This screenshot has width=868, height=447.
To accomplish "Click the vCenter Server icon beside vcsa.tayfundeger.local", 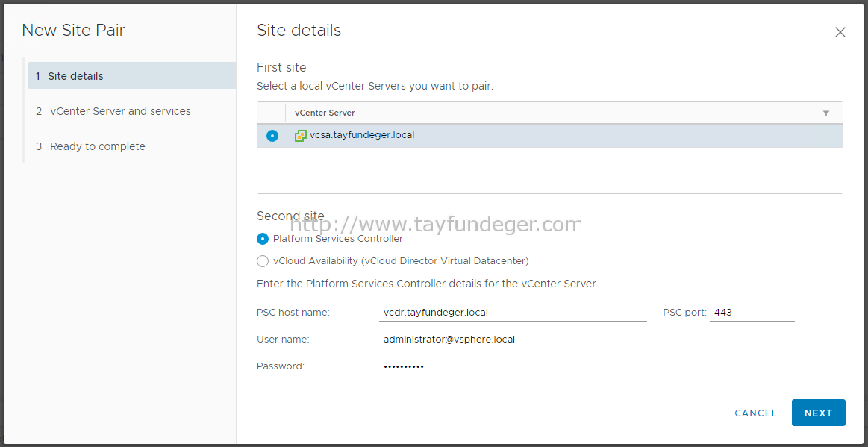I will click(x=301, y=136).
